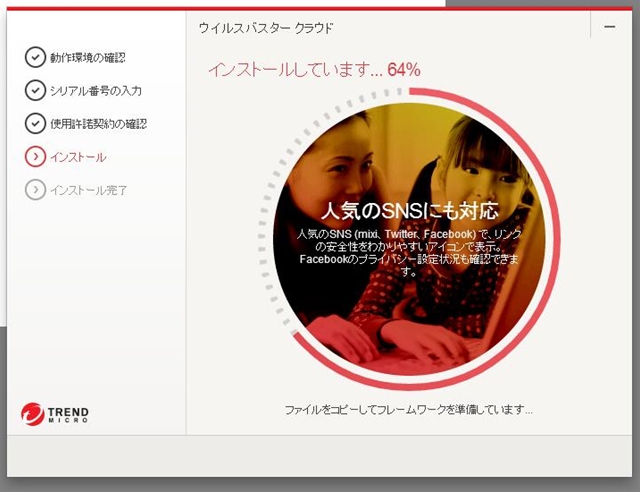Click the checkmark icon beside シリアル番号の入力
640x492 pixels.
point(35,90)
